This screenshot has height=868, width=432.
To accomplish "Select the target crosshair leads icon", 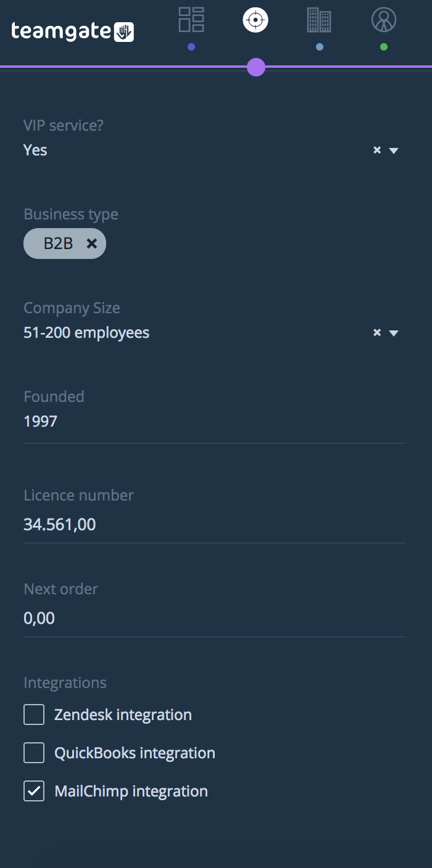I will tap(255, 20).
